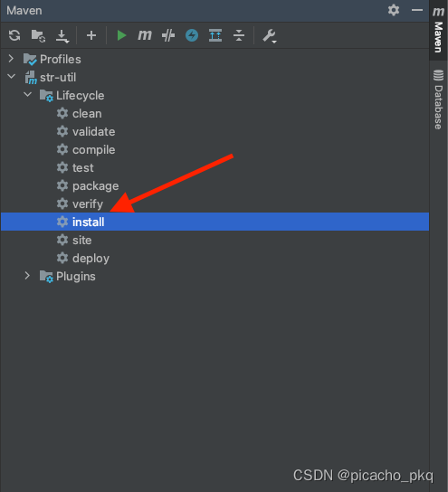Click the gear icon beside clean
Image resolution: width=448 pixels, height=492 pixels.
point(62,113)
